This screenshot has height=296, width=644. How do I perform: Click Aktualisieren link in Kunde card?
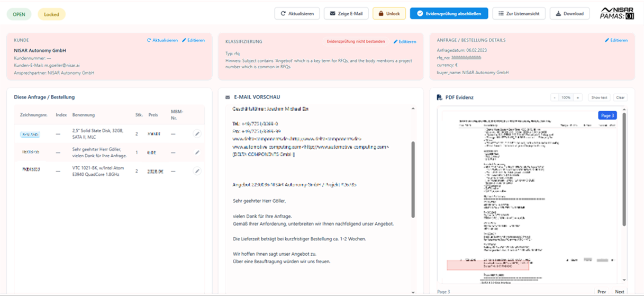point(162,40)
